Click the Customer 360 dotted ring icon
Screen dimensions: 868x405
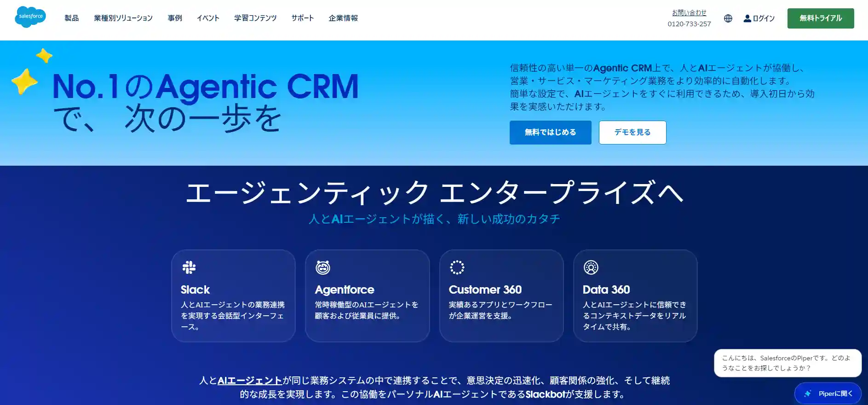[457, 267]
